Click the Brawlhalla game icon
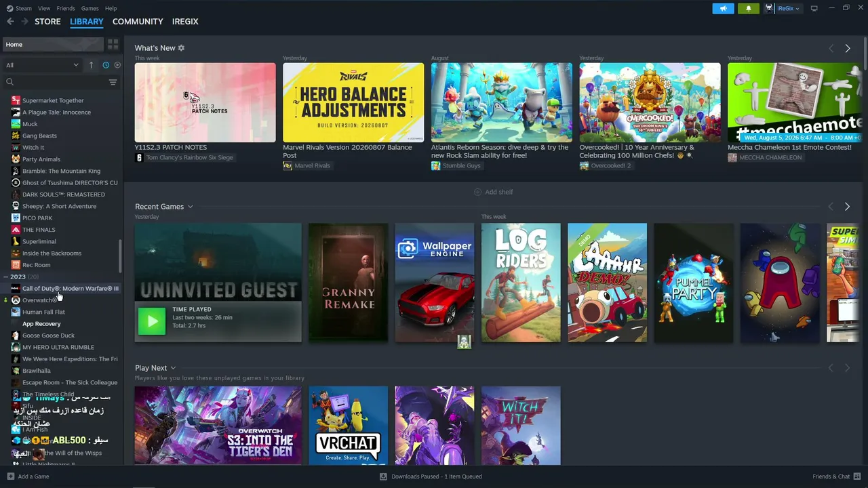This screenshot has width=868, height=488. pos(16,371)
